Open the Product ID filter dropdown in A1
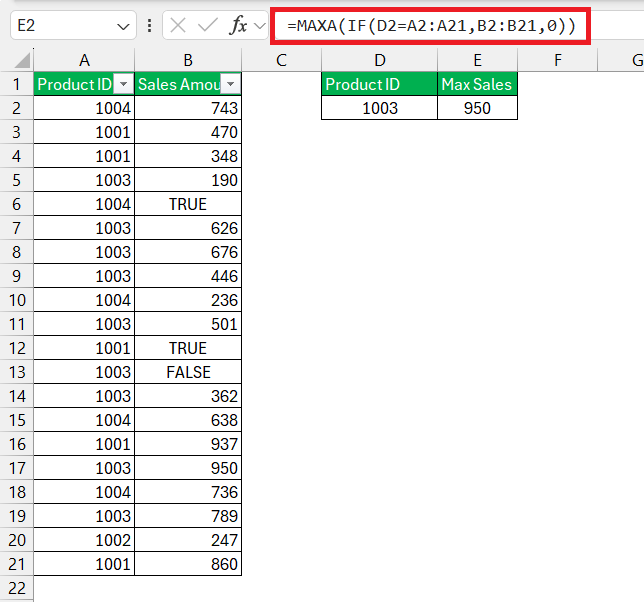 (123, 84)
